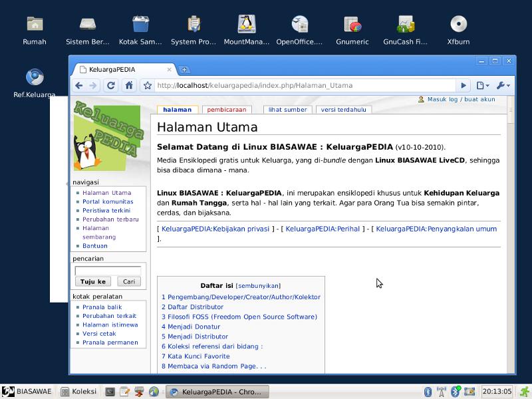Click the pencarian search input field
The height and width of the screenshot is (399, 532).
(108, 271)
